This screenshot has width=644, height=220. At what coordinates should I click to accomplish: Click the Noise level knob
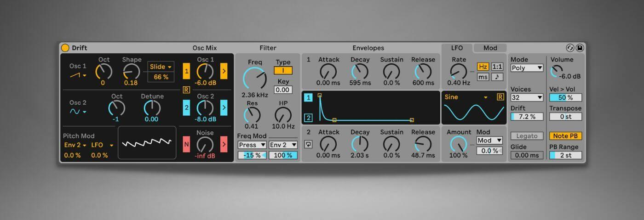click(x=205, y=144)
